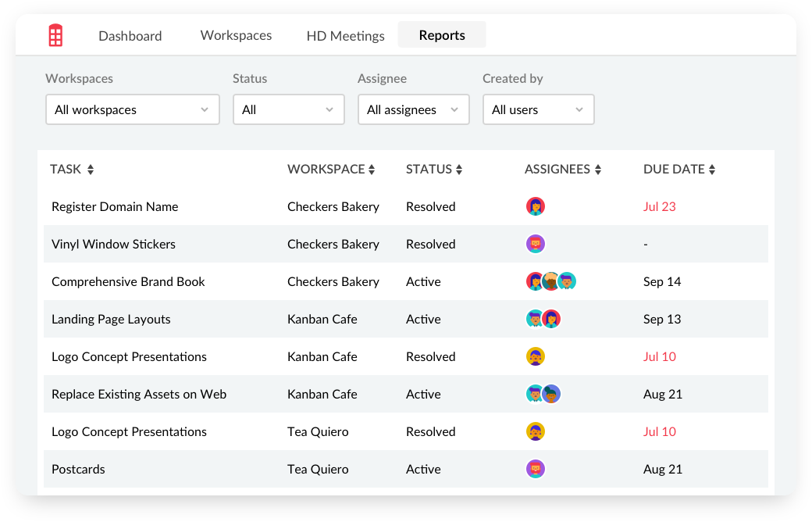The height and width of the screenshot is (522, 812).
Task: Expand the Status filter dropdown
Action: [x=289, y=109]
